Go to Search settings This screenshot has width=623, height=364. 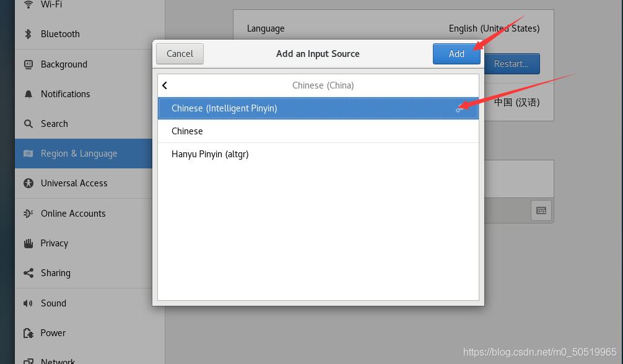(90, 124)
